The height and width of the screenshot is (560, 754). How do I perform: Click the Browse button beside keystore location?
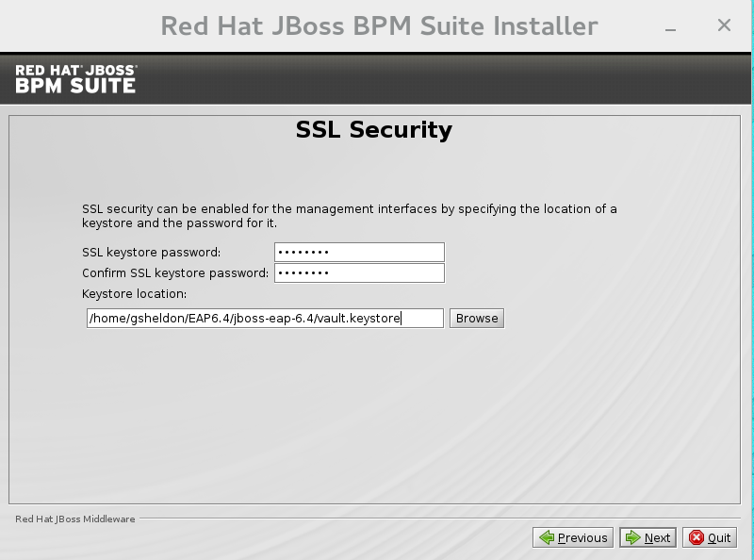pyautogui.click(x=476, y=318)
